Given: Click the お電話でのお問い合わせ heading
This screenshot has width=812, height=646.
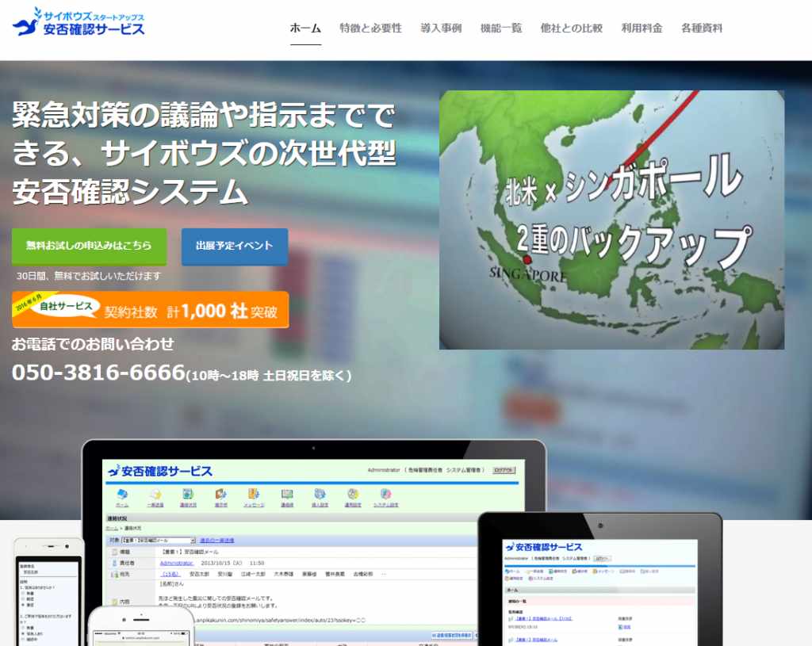Looking at the screenshot, I should point(94,344).
